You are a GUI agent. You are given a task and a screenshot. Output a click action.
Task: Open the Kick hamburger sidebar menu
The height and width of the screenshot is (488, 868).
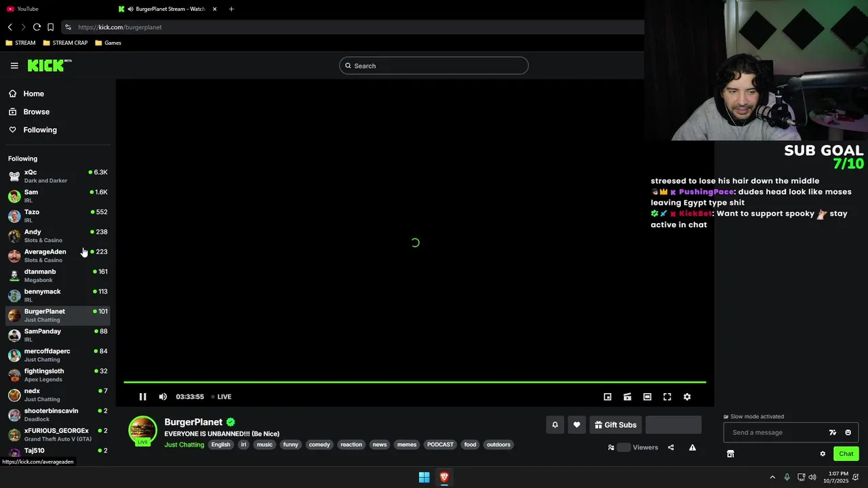pos(14,66)
